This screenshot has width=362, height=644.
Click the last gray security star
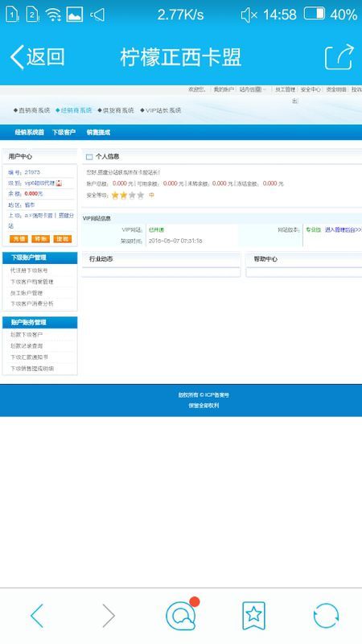141,196
